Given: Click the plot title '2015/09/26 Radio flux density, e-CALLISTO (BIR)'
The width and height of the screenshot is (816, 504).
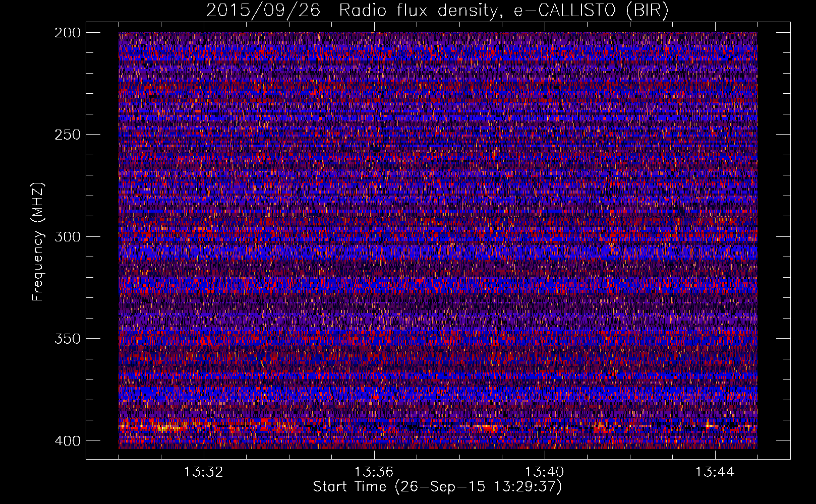Looking at the screenshot, I should 437,11.
